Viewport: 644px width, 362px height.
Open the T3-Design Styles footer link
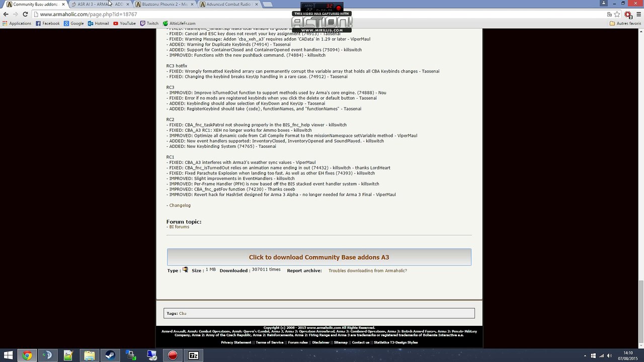click(x=404, y=342)
